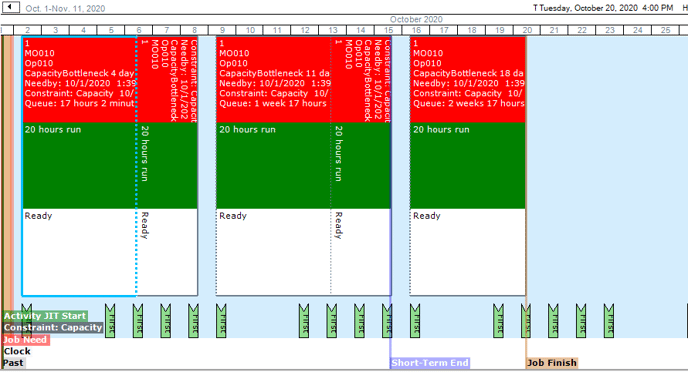Viewport: 688px width, 372px height.
Task: Click the First shift marker under October 7
Action: point(165,321)
